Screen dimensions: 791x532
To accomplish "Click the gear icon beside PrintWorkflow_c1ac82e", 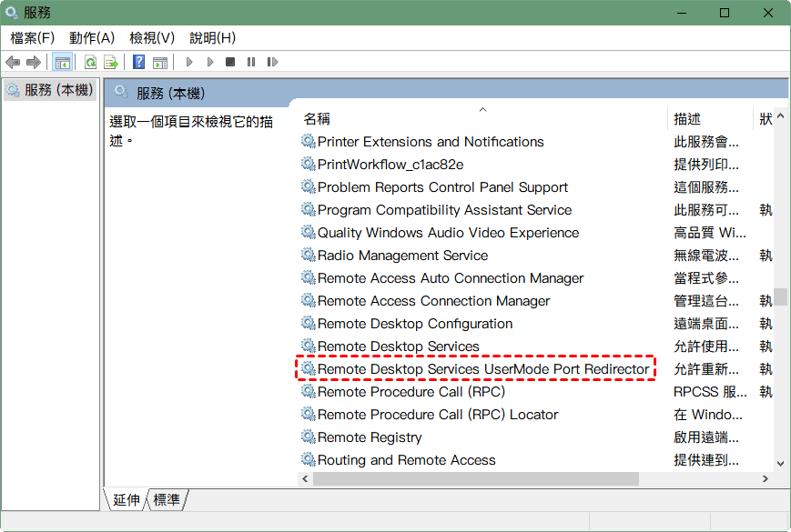I will [309, 164].
